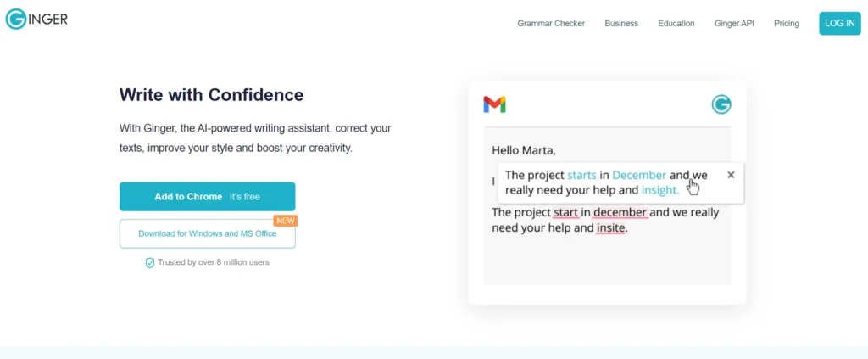
Task: Open the Grammar Checker menu item
Action: (x=551, y=24)
